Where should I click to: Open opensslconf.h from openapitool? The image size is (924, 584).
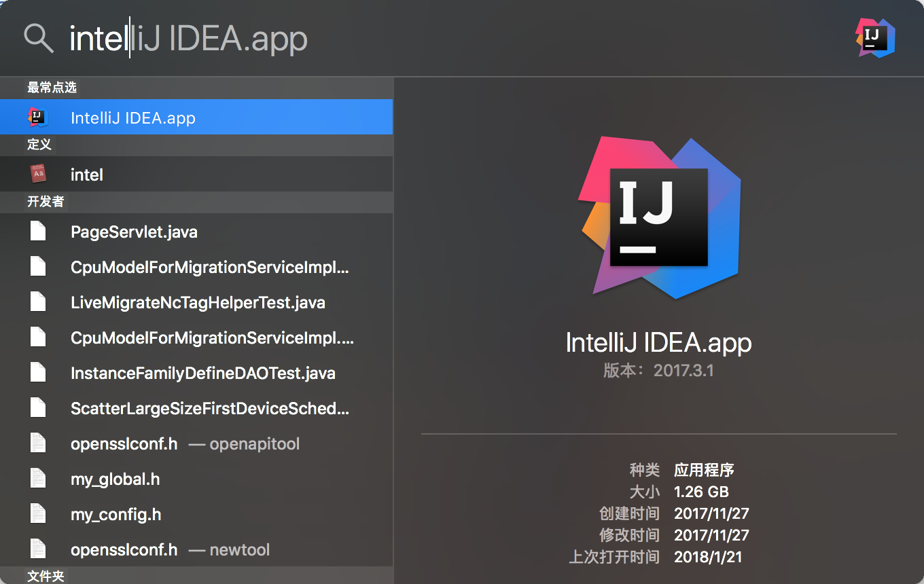pos(196,443)
